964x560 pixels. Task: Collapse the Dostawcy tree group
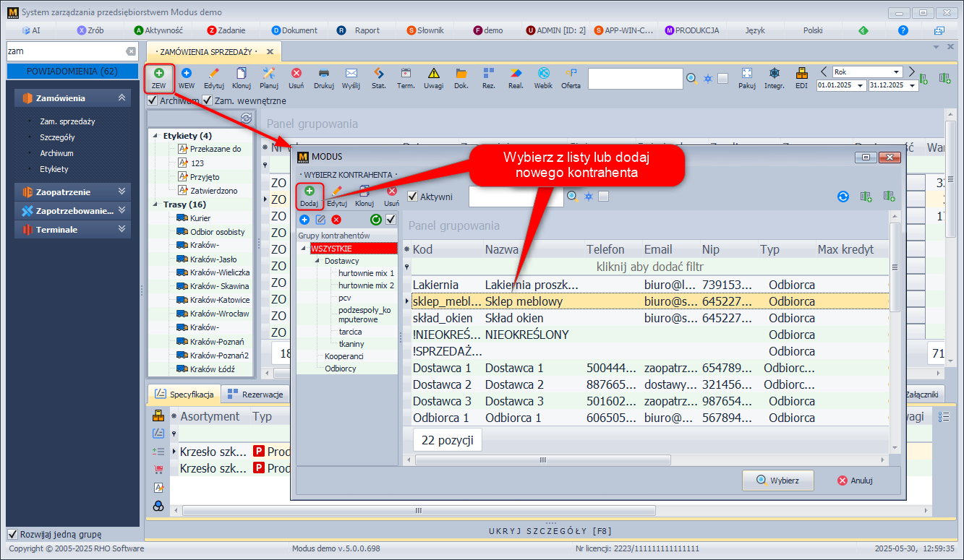pyautogui.click(x=317, y=261)
